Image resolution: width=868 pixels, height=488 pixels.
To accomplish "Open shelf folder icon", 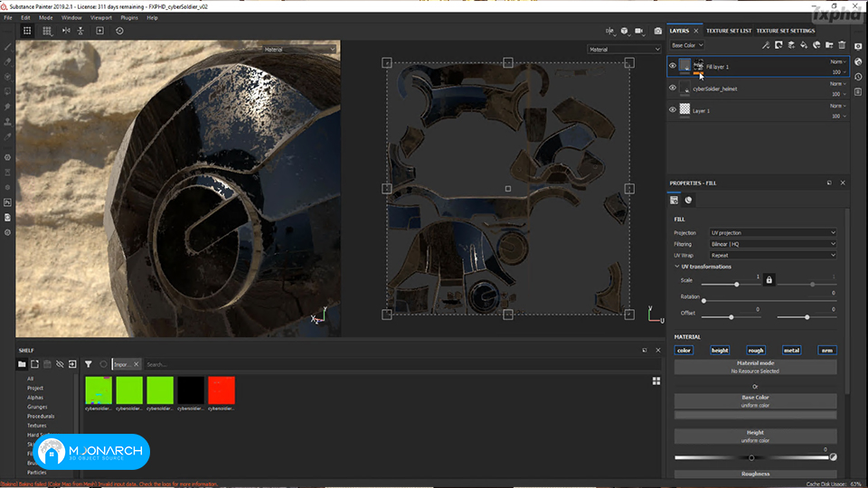I will [22, 364].
